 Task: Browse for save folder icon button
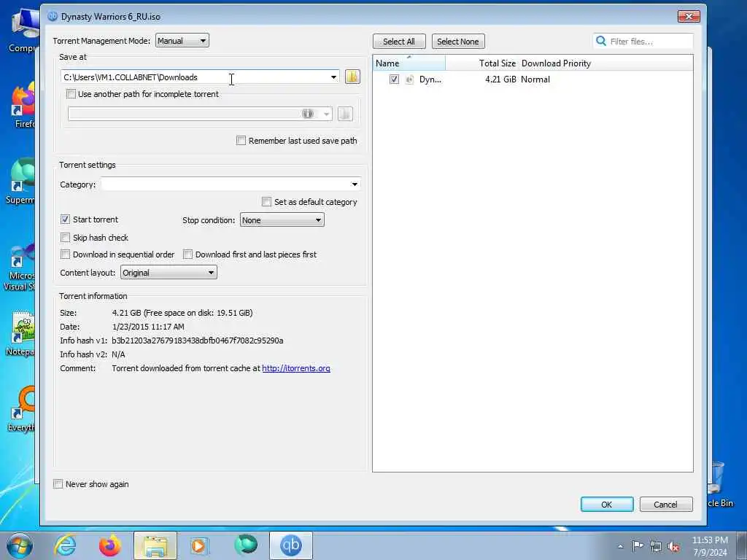352,77
